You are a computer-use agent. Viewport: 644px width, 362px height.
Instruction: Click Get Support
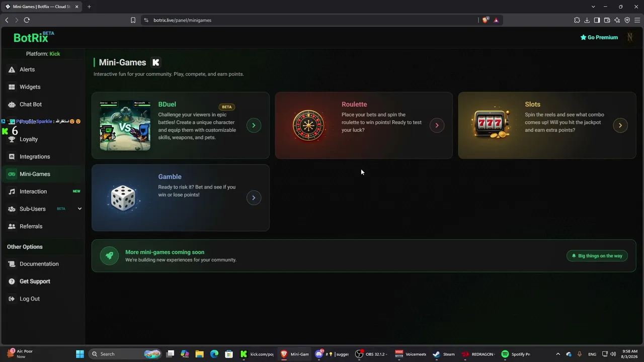coord(43,281)
